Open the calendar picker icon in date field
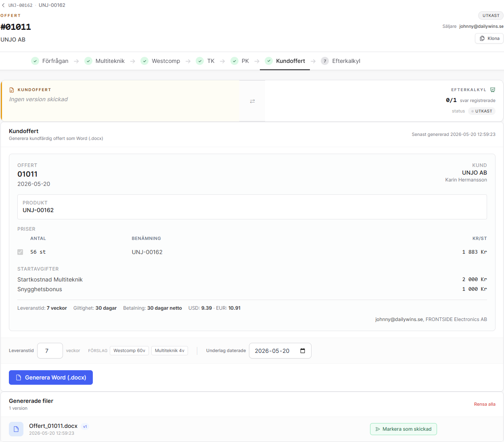Image resolution: width=504 pixels, height=442 pixels. pos(303,351)
